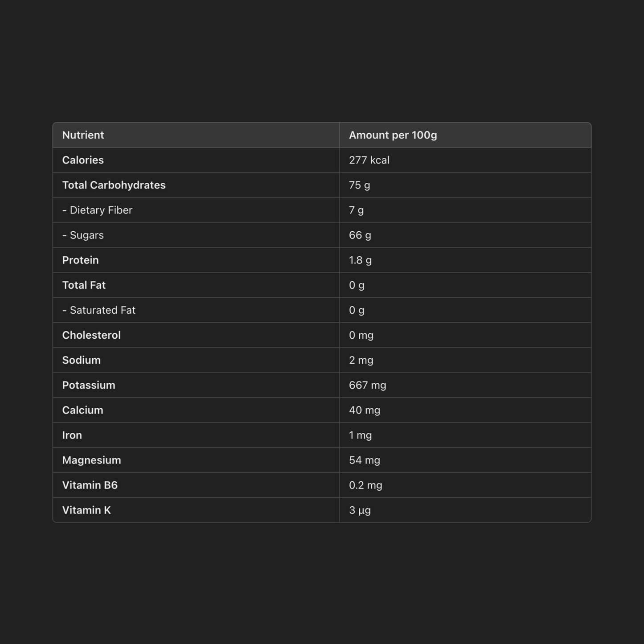644x644 pixels.
Task: Select the Calories row label
Action: (x=83, y=160)
